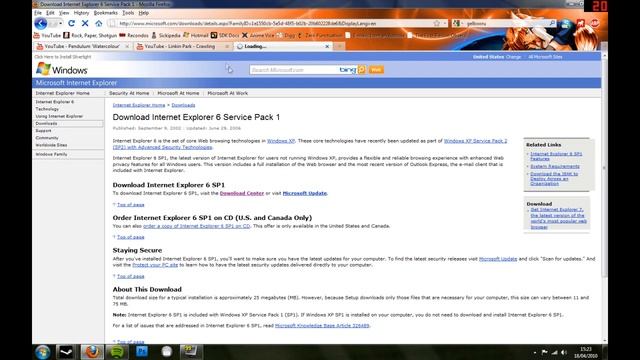The image size is (640, 360).
Task: Open the back history dropdown arrow
Action: [60, 23]
